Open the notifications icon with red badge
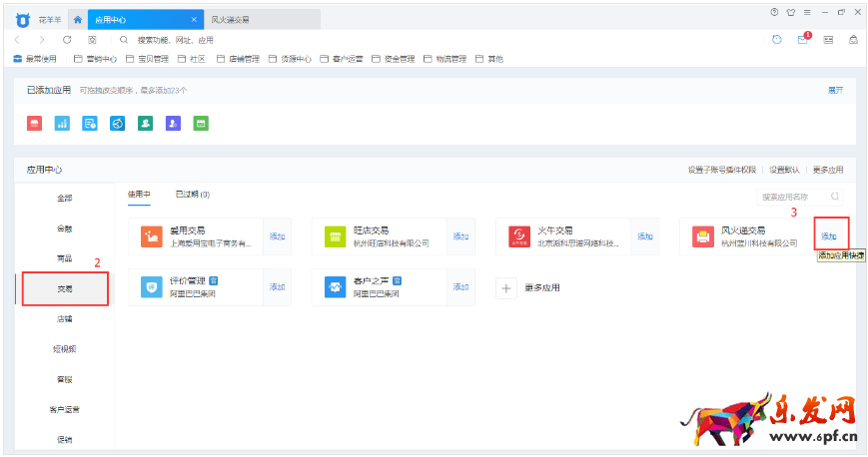Image resolution: width=868 pixels, height=457 pixels. click(802, 40)
